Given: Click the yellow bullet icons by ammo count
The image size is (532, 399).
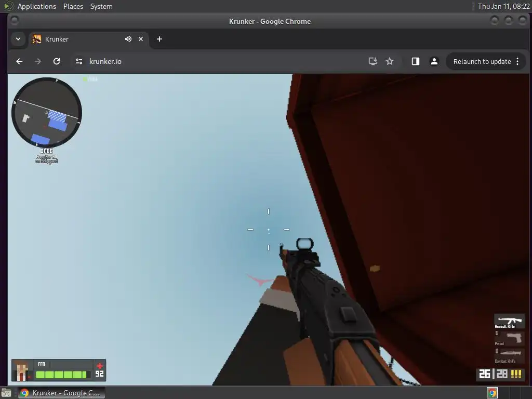Looking at the screenshot, I should tap(516, 374).
